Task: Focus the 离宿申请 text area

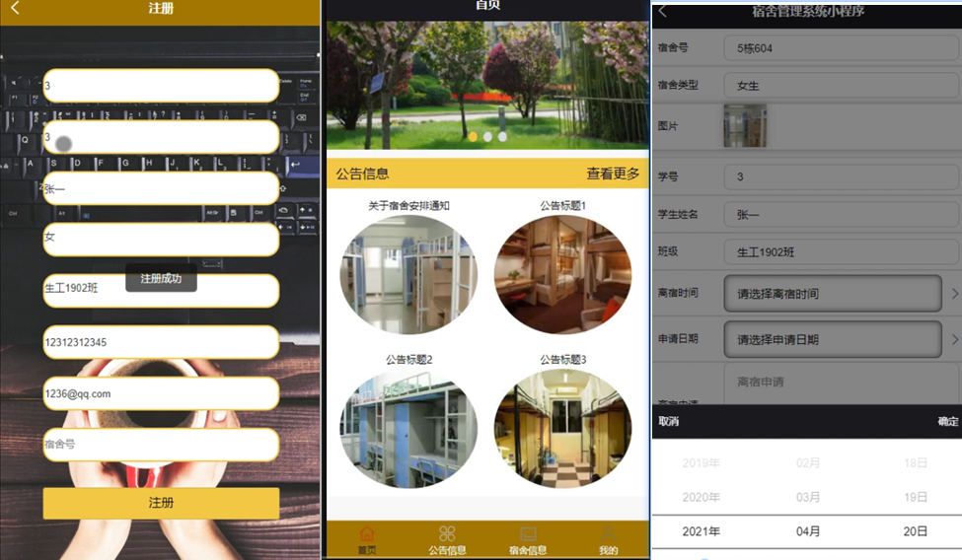Action: (x=842, y=384)
